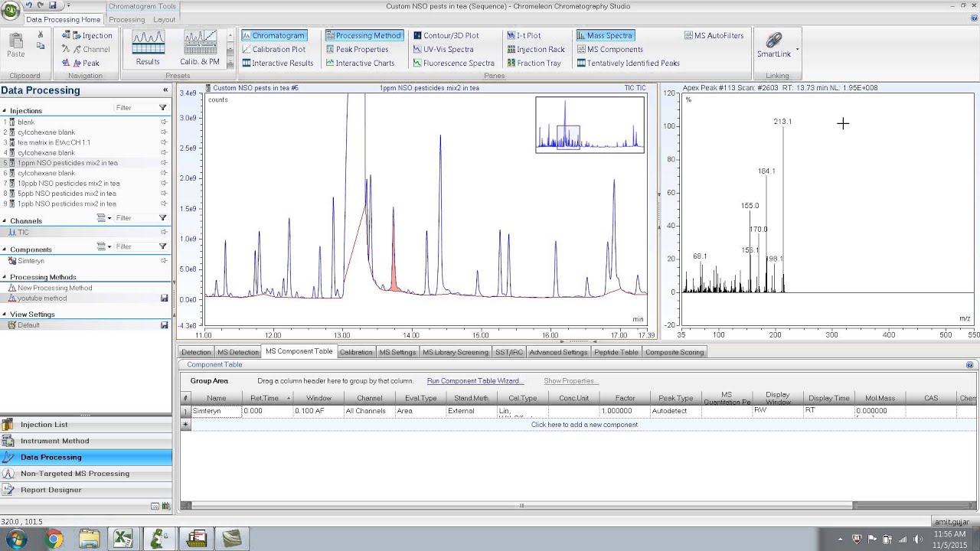Collapse the Processing Methods section

[5, 277]
